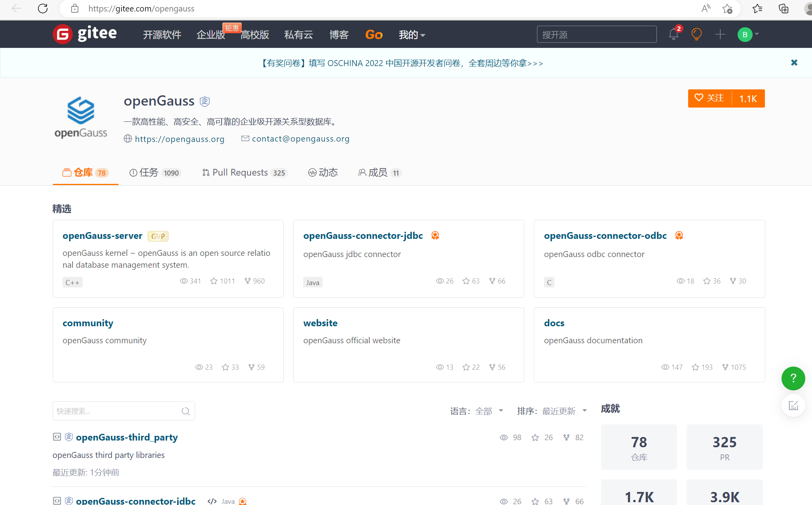Image resolution: width=812 pixels, height=505 pixels.
Task: Click the C++ language tag
Action: coord(72,282)
